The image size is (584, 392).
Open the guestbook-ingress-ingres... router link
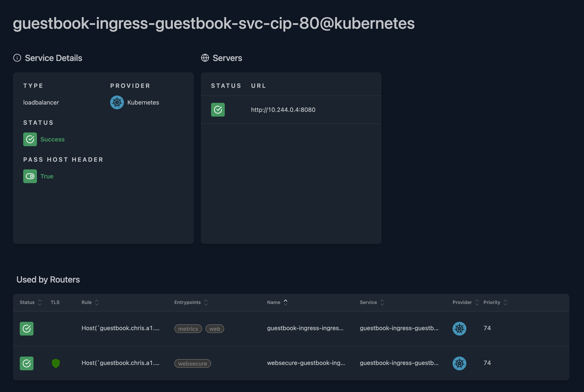click(x=305, y=328)
